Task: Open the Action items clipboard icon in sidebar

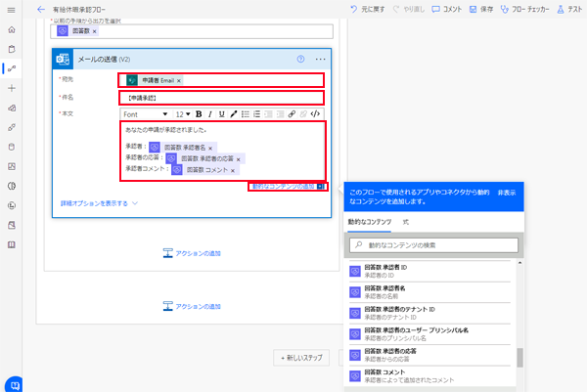Action: [12, 49]
